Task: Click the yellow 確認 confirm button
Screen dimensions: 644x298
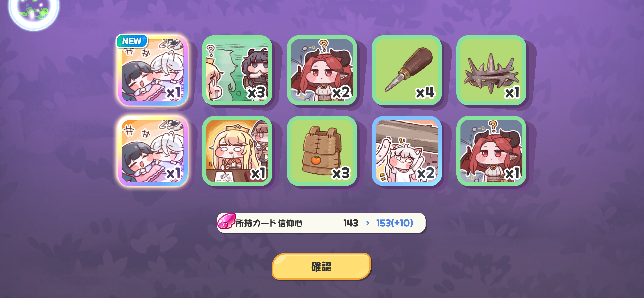Action: 321,266
